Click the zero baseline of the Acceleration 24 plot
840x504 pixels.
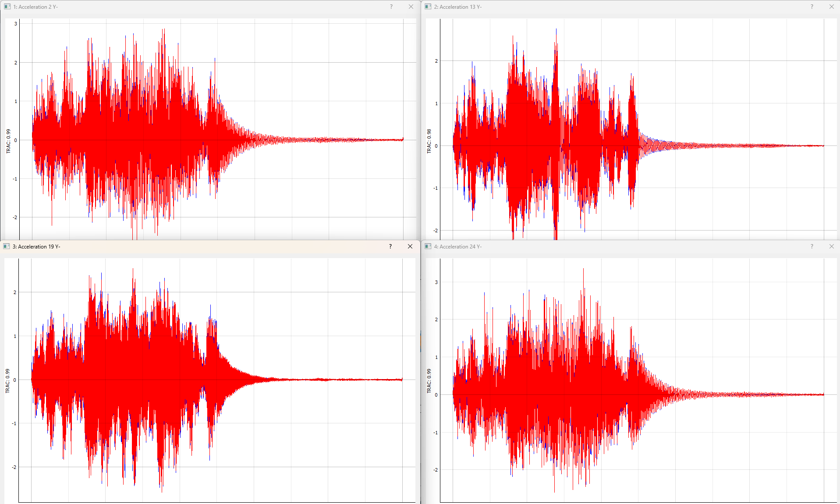point(745,394)
